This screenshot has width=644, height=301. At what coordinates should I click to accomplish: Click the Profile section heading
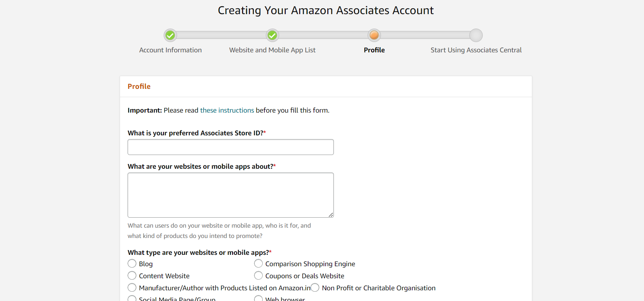click(x=139, y=86)
